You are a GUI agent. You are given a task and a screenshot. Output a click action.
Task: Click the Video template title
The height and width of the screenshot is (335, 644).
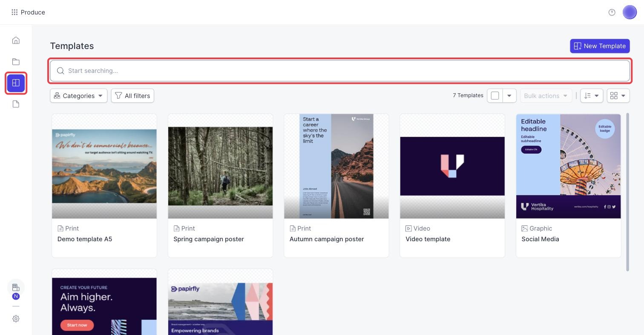click(428, 239)
